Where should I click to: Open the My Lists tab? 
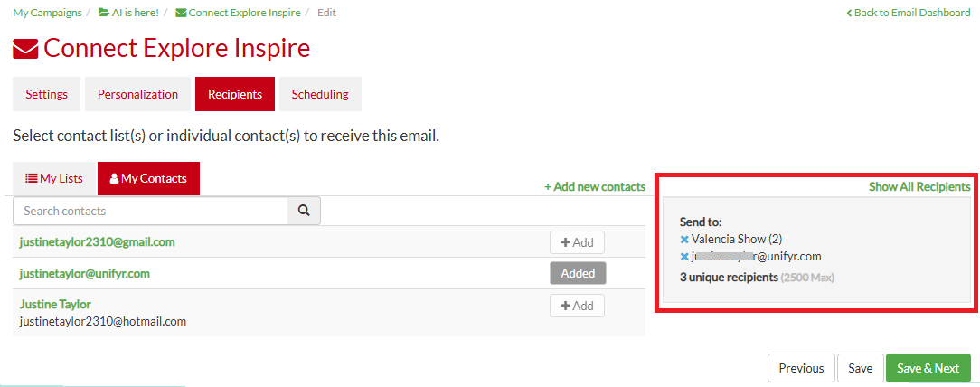tap(54, 178)
